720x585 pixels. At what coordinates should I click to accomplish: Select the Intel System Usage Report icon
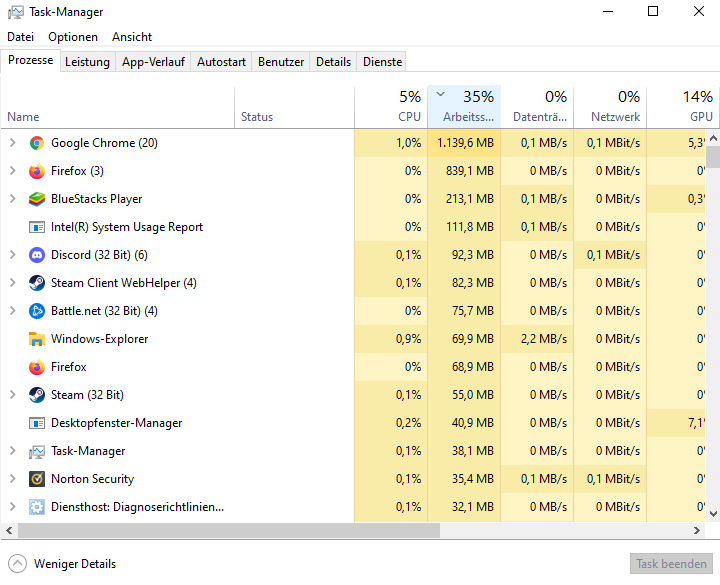click(x=37, y=227)
